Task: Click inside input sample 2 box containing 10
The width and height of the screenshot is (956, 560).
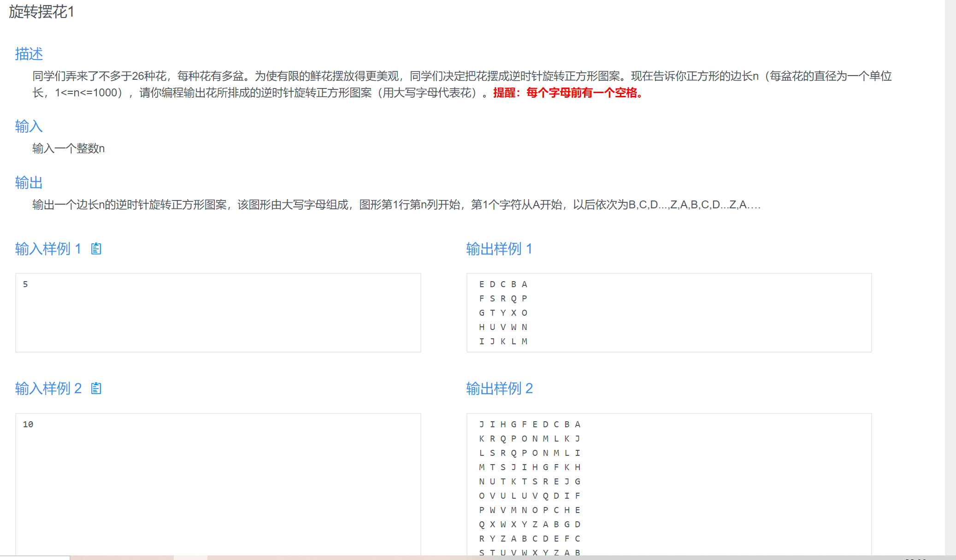Action: (218, 484)
